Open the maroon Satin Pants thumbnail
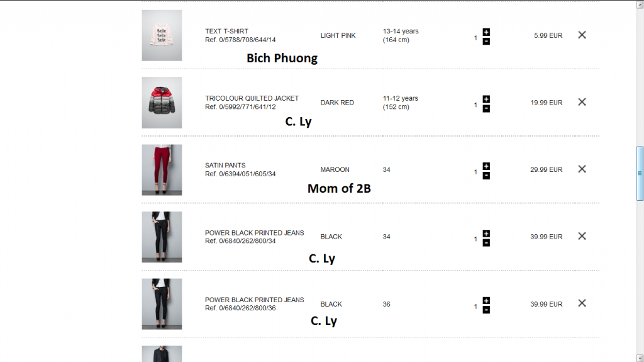The width and height of the screenshot is (644, 362). pos(162,170)
